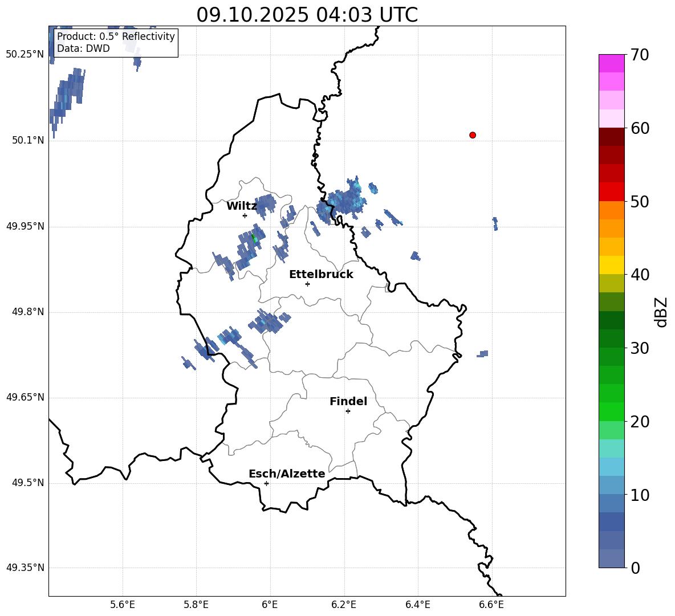The image size is (675, 616).
Task: Click the Data: DWD text
Action: click(83, 48)
